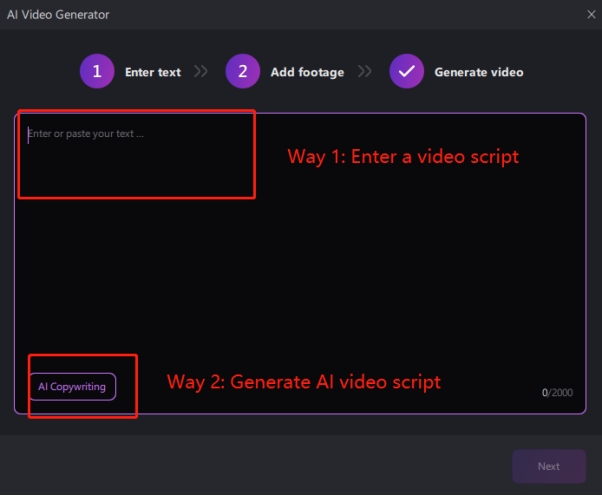The width and height of the screenshot is (602, 496).
Task: Click the purple step 2 circle
Action: point(242,72)
